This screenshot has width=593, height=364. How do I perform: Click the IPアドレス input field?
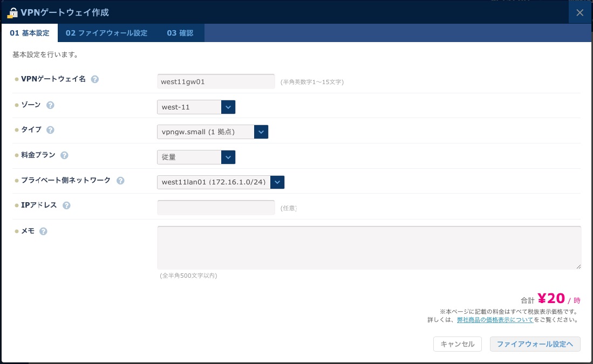(x=216, y=208)
